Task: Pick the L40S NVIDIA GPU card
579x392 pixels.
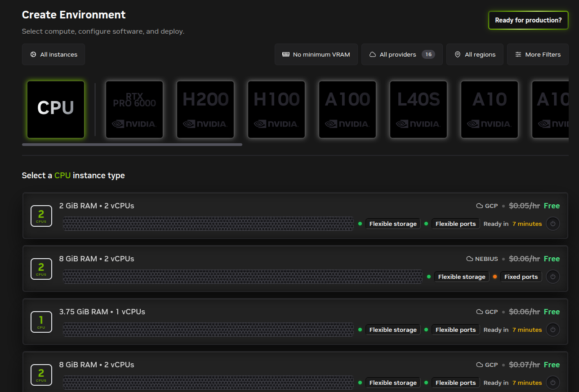Action: click(x=419, y=110)
